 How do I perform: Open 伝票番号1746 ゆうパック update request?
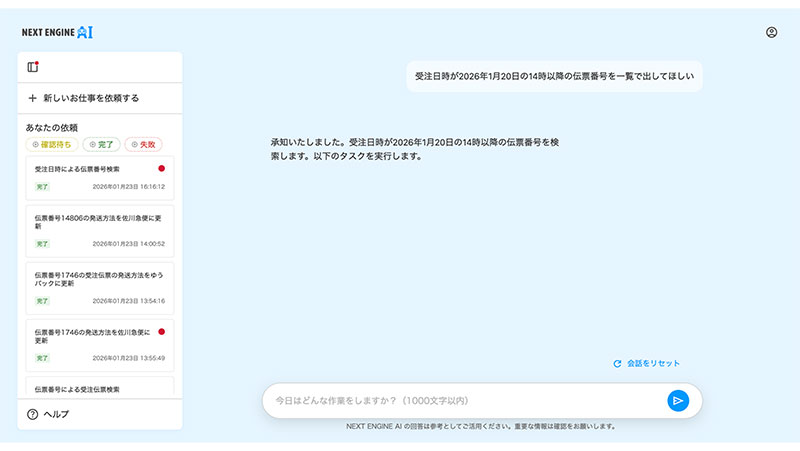point(100,286)
